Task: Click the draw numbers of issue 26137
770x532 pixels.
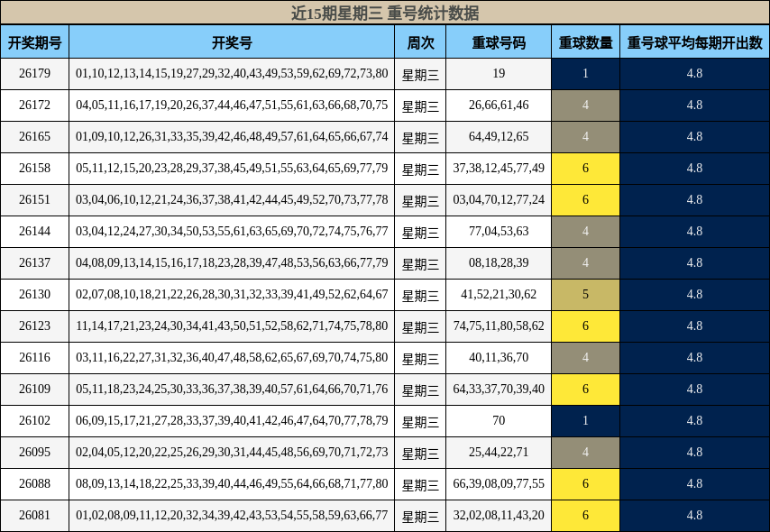Action: [x=232, y=262]
